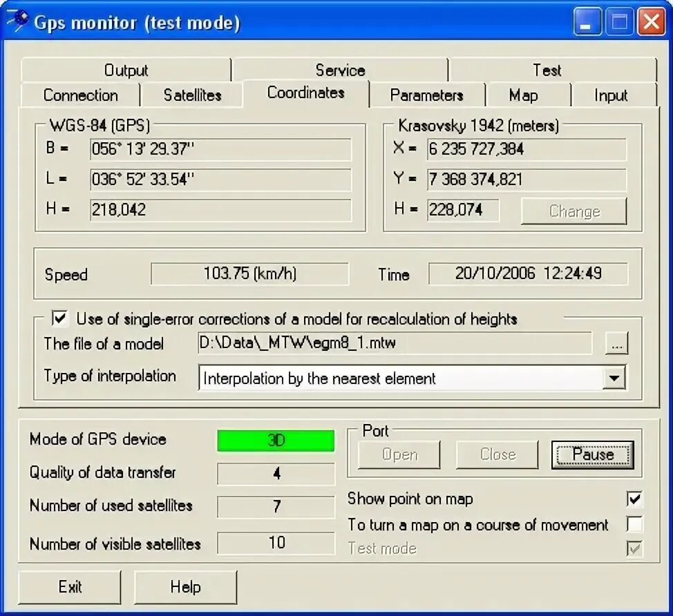This screenshot has width=673, height=616.
Task: Click the Exit button
Action: coord(70,587)
